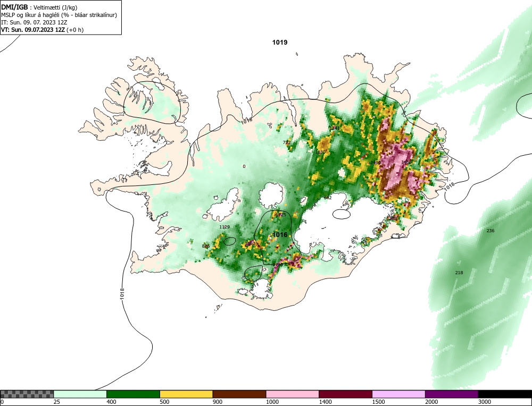The width and height of the screenshot is (532, 406).
Task: Click the legend tick label 500
Action: click(164, 402)
